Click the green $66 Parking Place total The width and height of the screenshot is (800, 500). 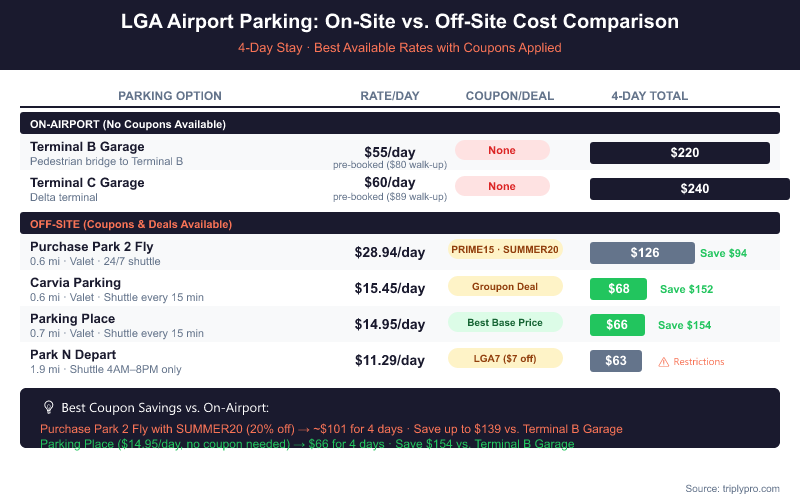pyautogui.click(x=617, y=325)
